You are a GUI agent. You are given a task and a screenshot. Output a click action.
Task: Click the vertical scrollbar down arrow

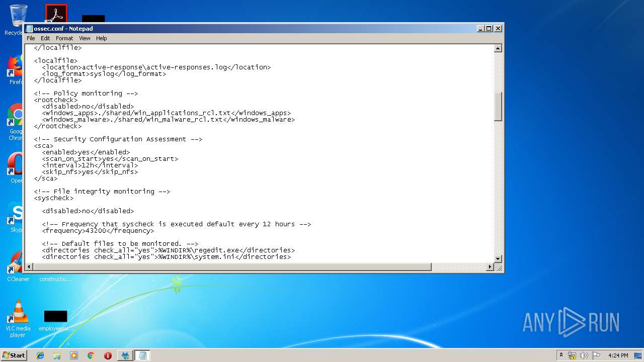pos(498,259)
